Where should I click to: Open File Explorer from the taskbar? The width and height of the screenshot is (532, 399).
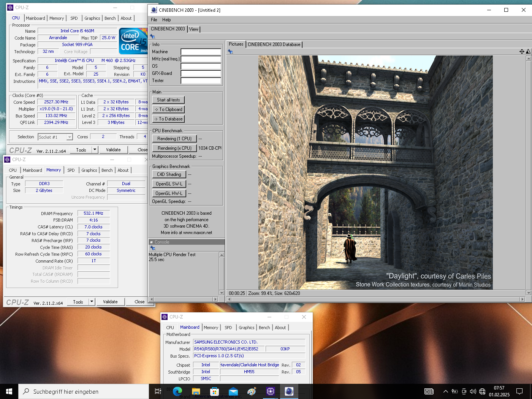(x=196, y=391)
